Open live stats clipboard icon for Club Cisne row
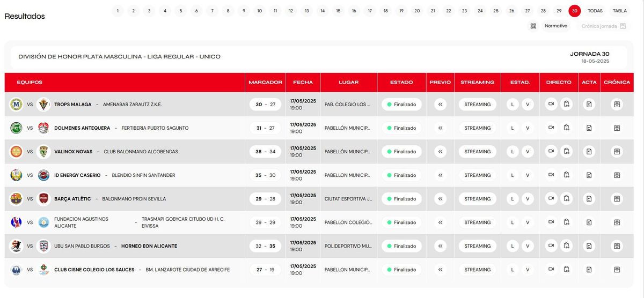Viewport: 644px width, 298px height. pos(566,270)
